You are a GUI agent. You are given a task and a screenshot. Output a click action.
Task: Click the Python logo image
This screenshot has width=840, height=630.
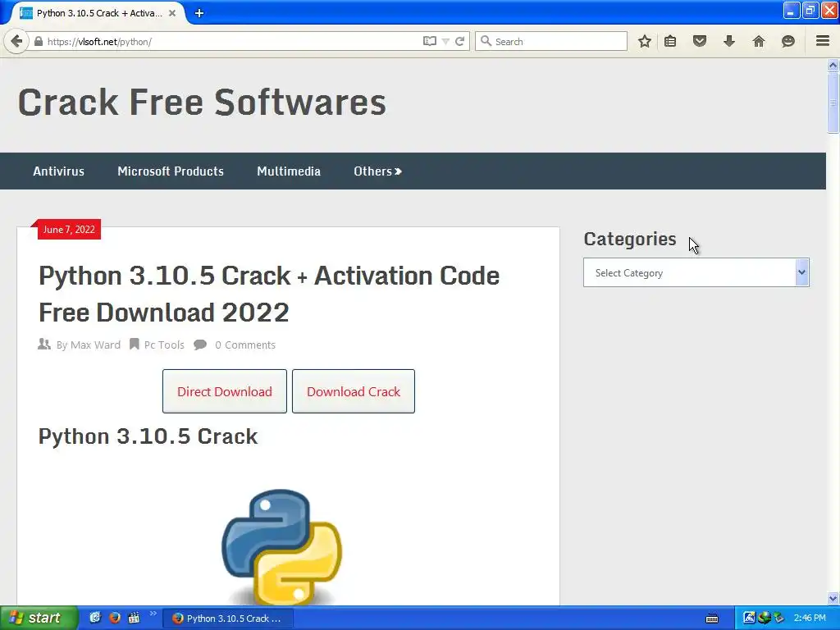(282, 546)
